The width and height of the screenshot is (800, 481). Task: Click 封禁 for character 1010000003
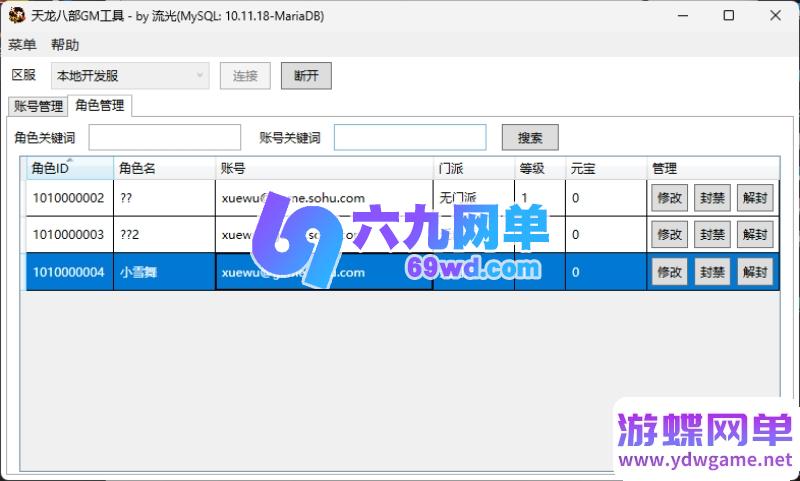712,235
